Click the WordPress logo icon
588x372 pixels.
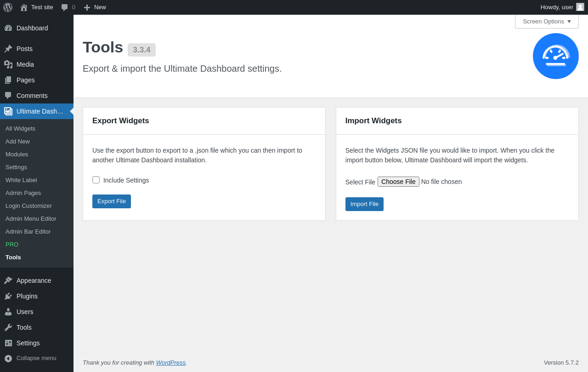pyautogui.click(x=8, y=7)
